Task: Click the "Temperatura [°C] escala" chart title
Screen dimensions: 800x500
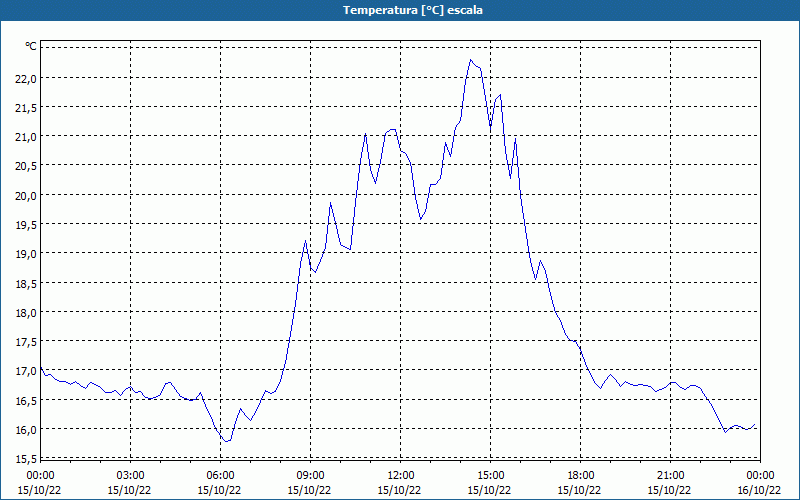Action: (400, 10)
